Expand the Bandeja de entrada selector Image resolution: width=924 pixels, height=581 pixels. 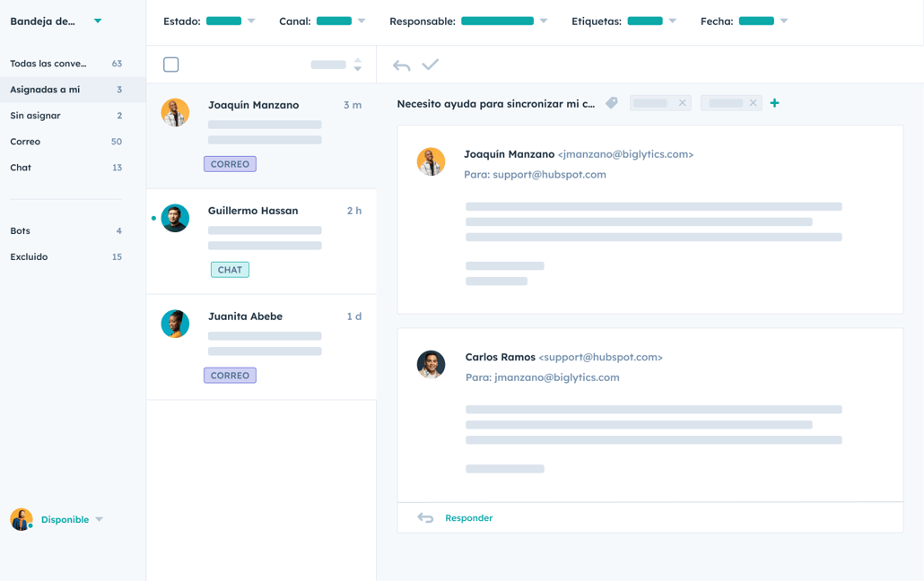97,20
